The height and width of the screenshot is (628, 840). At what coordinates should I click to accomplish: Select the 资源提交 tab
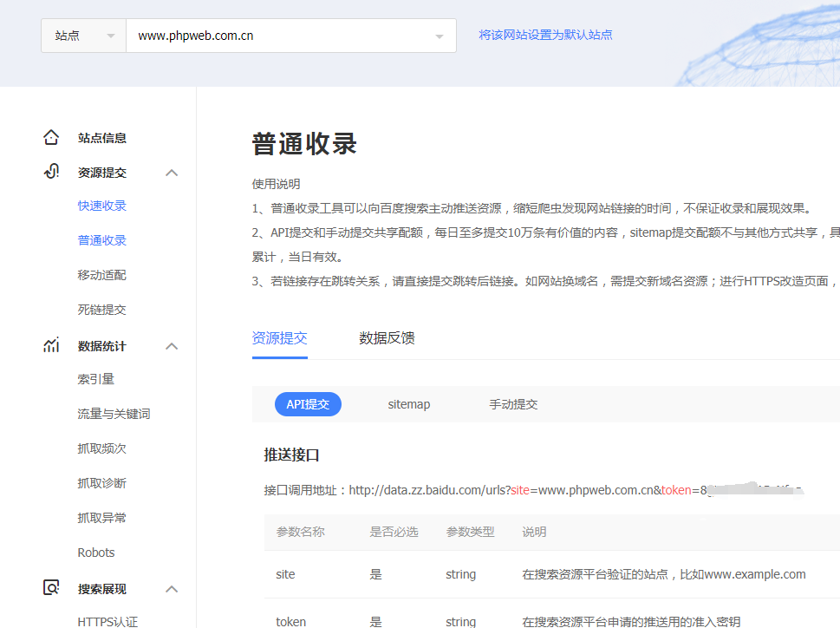pos(279,338)
